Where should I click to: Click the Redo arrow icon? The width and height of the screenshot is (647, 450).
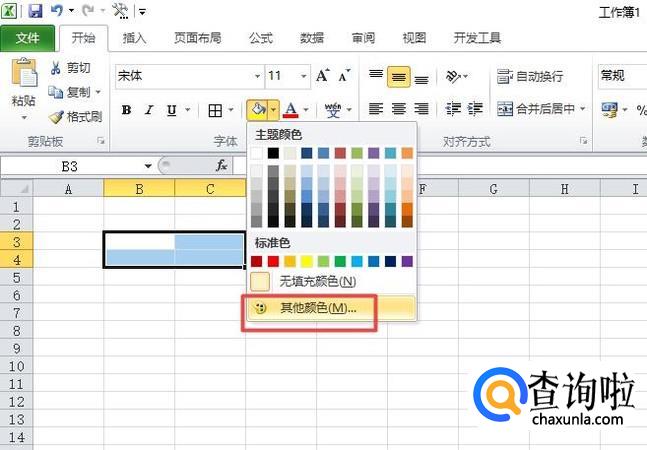coord(87,10)
